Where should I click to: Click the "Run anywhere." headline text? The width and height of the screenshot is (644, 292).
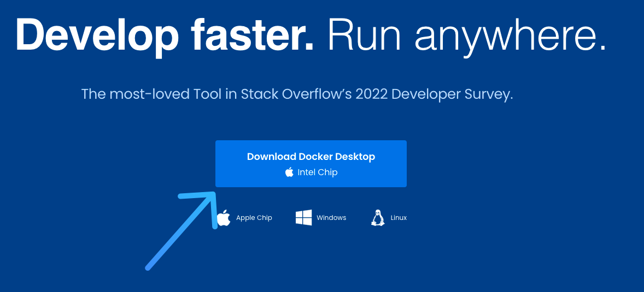click(466, 36)
